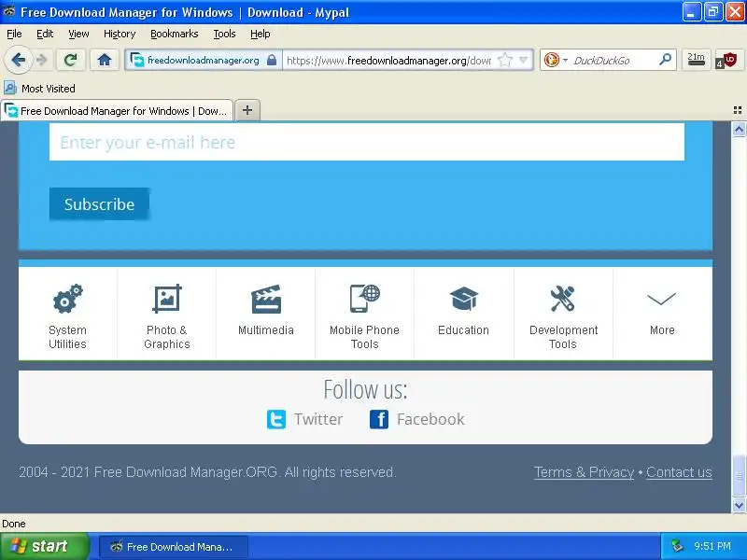Click the Facebook f icon
Screen dimensions: 747x560
click(x=379, y=419)
